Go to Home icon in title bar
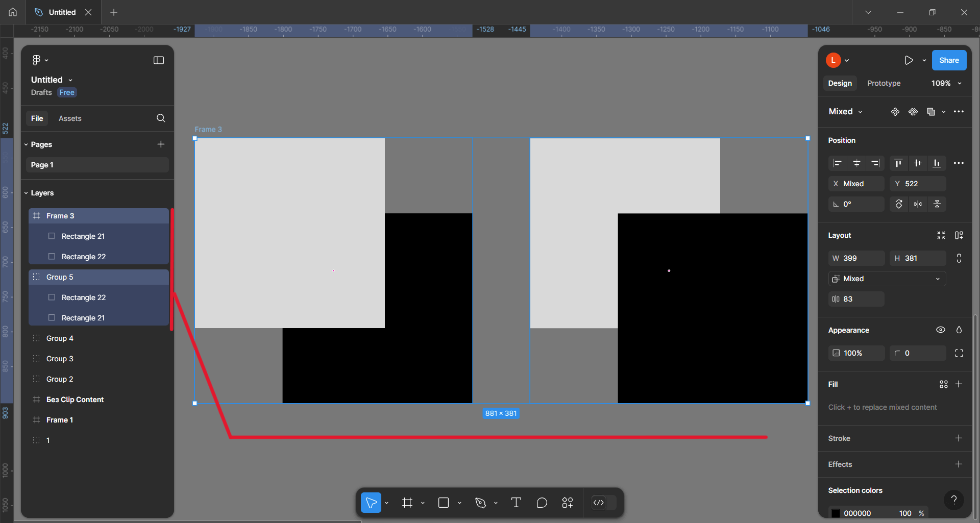Image resolution: width=980 pixels, height=523 pixels. 13,12
